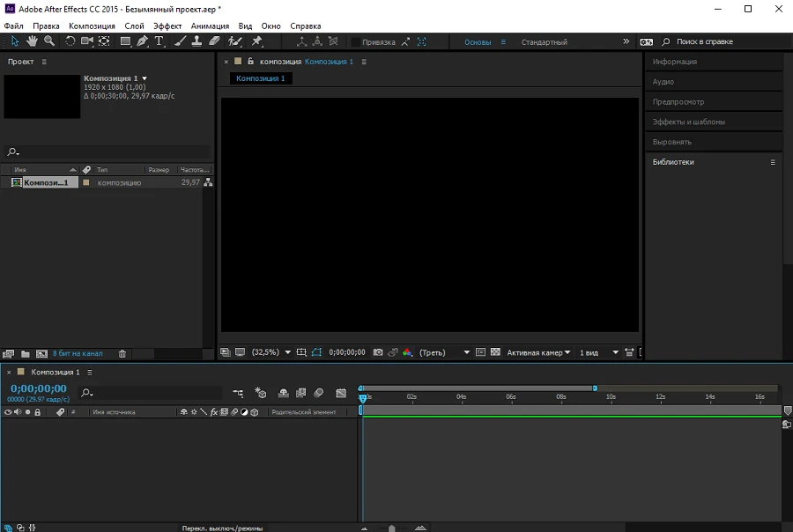Open the 1 вид layout dropdown

click(x=599, y=352)
